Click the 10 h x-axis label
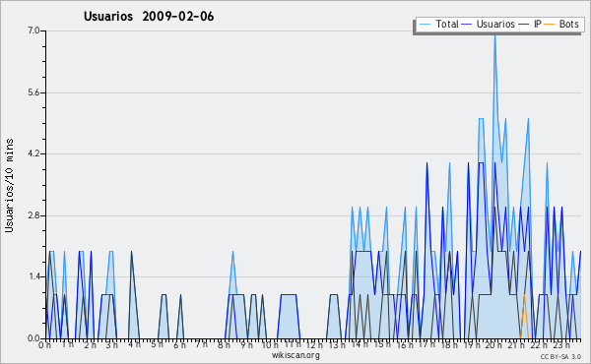 point(270,345)
